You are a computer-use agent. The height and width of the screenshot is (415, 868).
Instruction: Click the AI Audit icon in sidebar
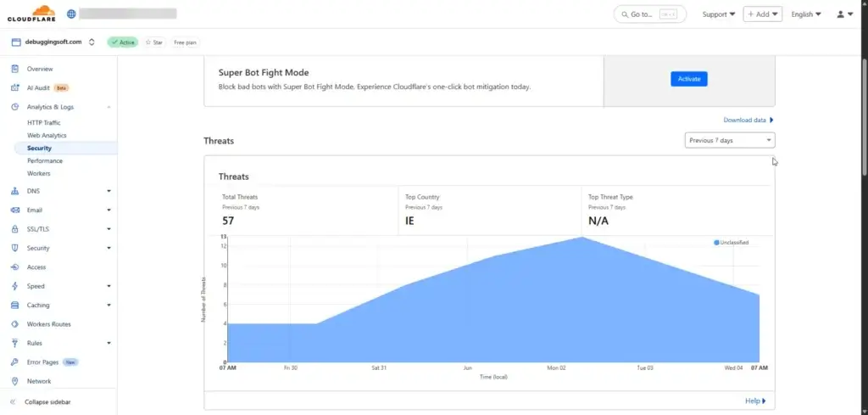pyautogui.click(x=15, y=87)
